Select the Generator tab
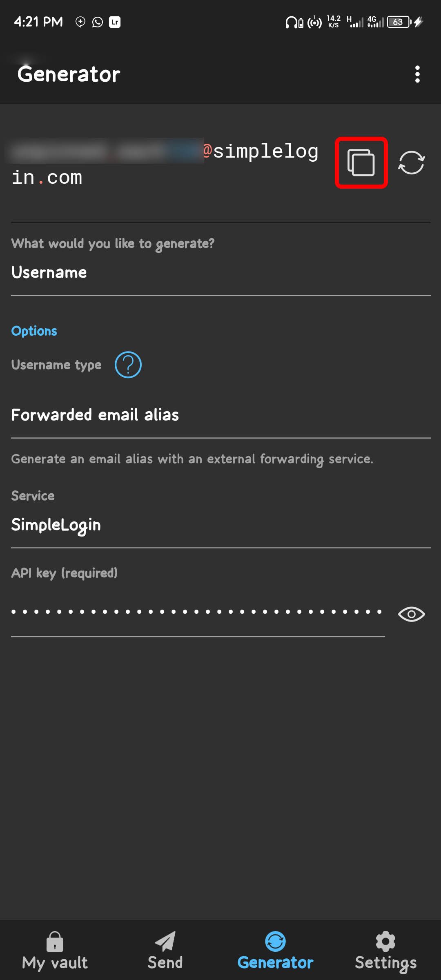 pyautogui.click(x=275, y=951)
